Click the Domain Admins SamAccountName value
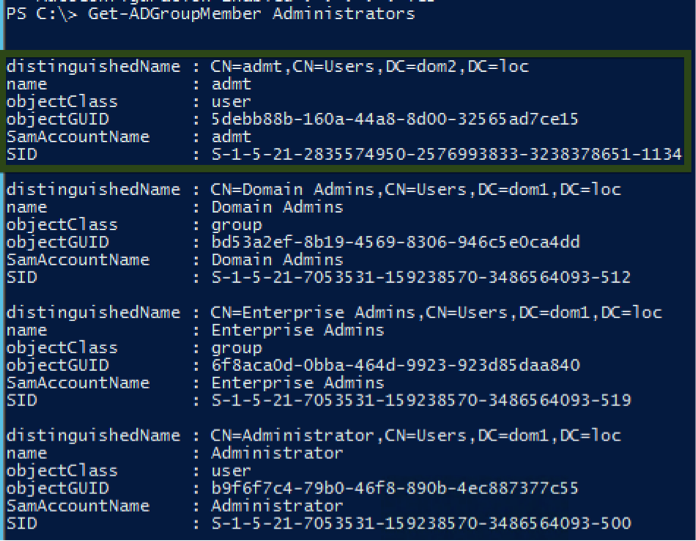This screenshot has width=696, height=541. pos(276,260)
